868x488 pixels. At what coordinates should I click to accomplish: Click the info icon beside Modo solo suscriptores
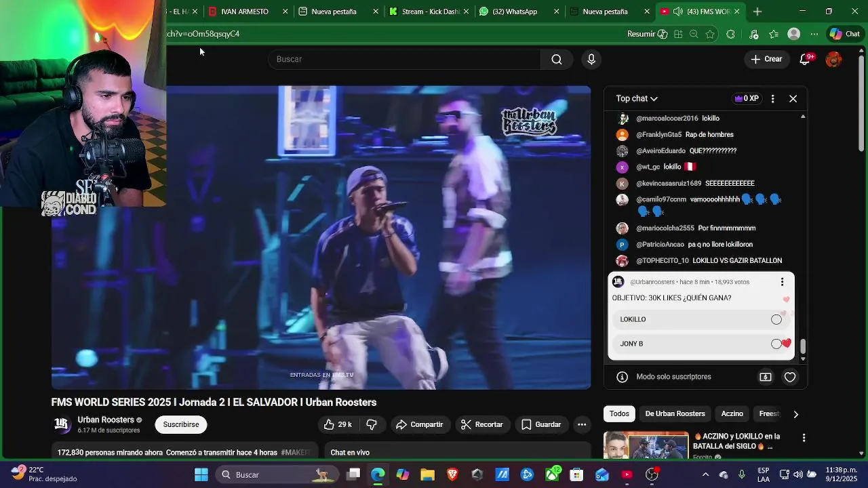click(x=622, y=377)
